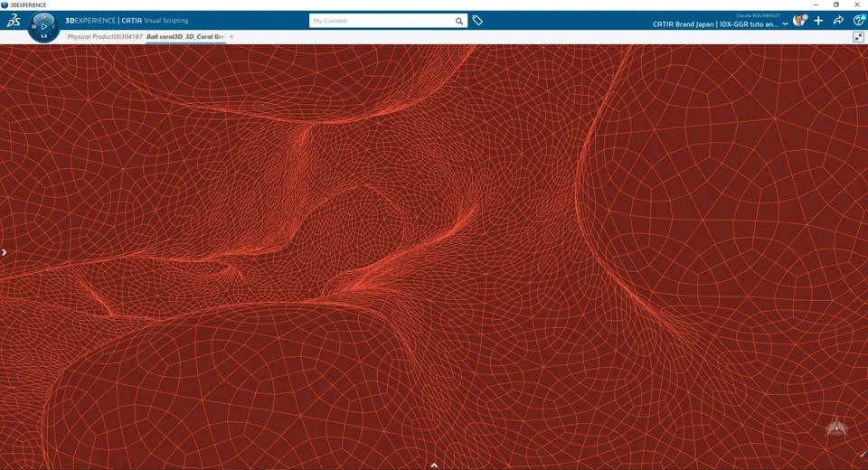Select the compass 3D west quadrant

[33, 26]
